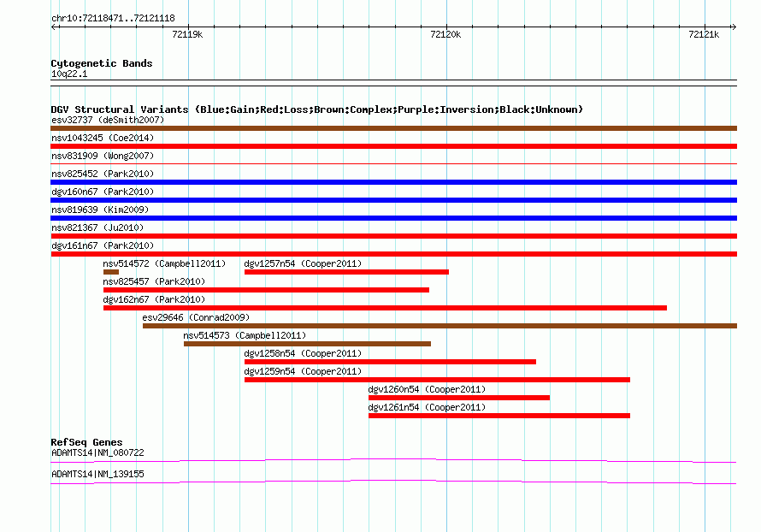Click the nsv831909 (Wong2007) label
The height and width of the screenshot is (532, 761).
tap(103, 156)
